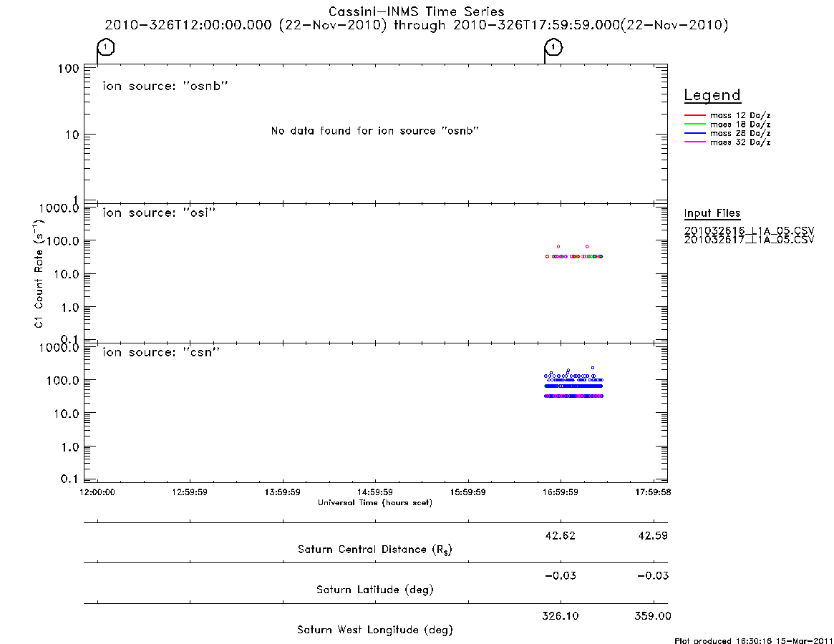This screenshot has height=644, width=834.
Task: Click the 42.62 distance value
Action: 560,535
